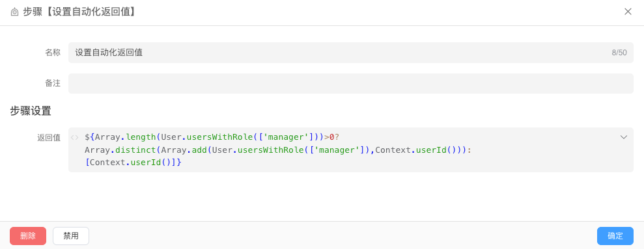This screenshot has width=644, height=249.
Task: Focus the 名称 input field
Action: coord(351,53)
